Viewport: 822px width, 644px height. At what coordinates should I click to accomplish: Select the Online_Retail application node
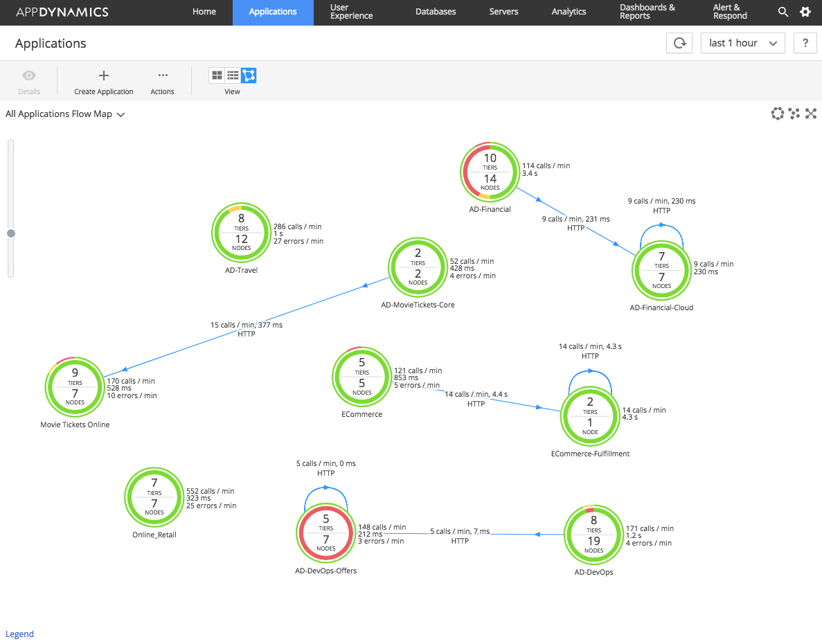pyautogui.click(x=154, y=497)
